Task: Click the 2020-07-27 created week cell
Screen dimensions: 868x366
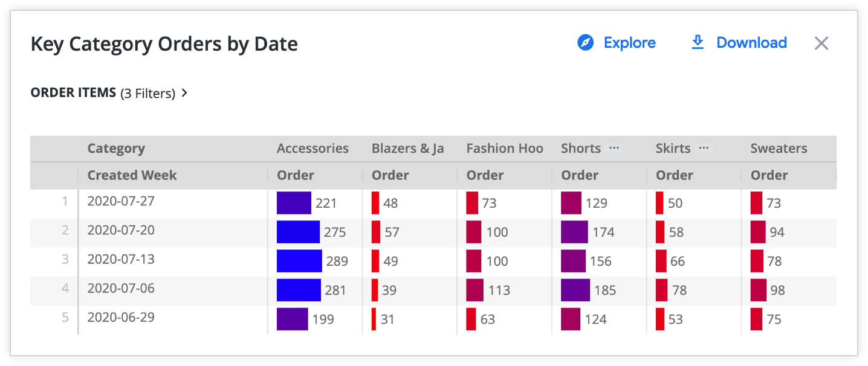Action: [x=121, y=201]
